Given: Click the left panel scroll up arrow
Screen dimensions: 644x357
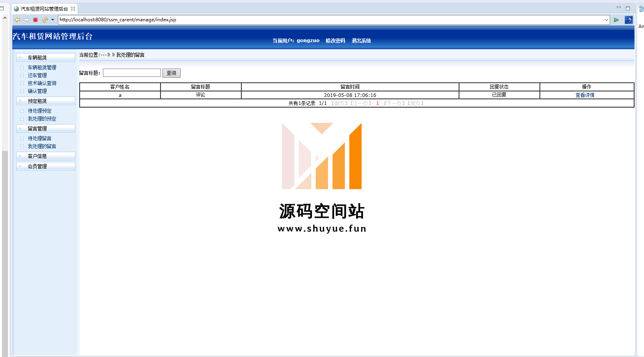Looking at the screenshot, I should click(x=5, y=18).
